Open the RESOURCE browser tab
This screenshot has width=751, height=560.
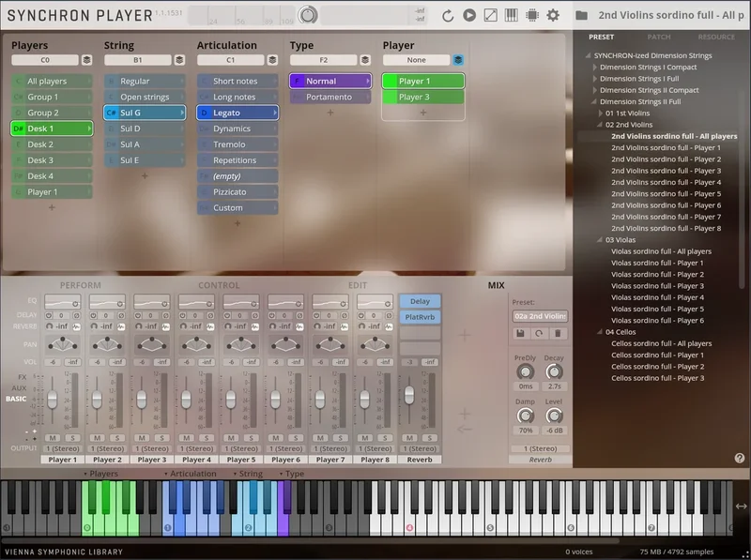[x=716, y=37]
